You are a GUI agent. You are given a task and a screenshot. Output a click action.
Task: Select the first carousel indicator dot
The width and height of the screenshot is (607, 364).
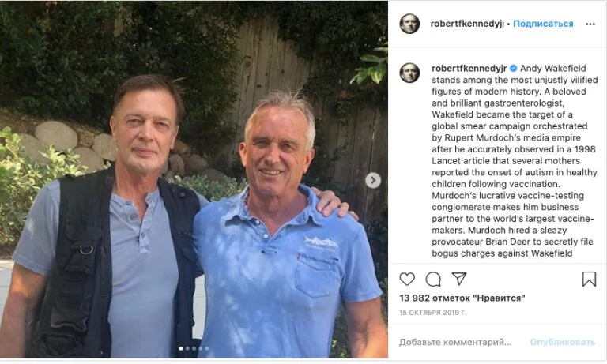click(x=181, y=348)
